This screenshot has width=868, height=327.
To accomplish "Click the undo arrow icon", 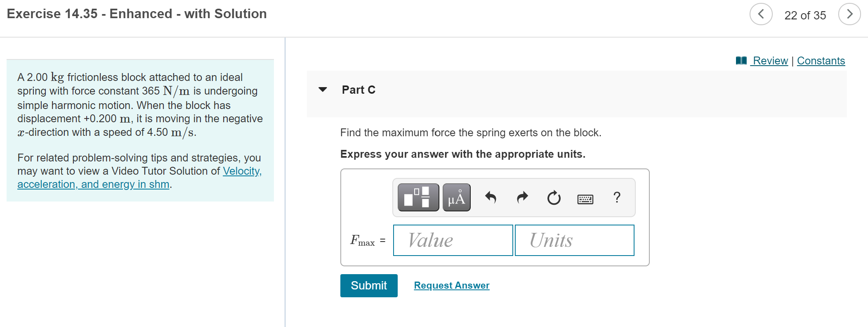I will pyautogui.click(x=491, y=197).
